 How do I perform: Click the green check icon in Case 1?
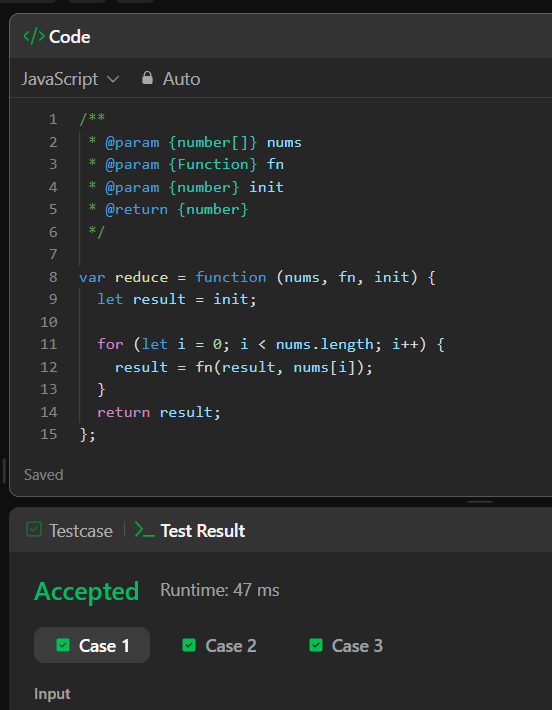pos(63,645)
